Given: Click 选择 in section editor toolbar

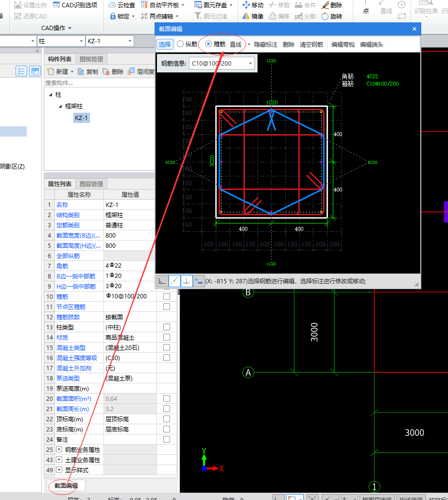Looking at the screenshot, I should (165, 44).
